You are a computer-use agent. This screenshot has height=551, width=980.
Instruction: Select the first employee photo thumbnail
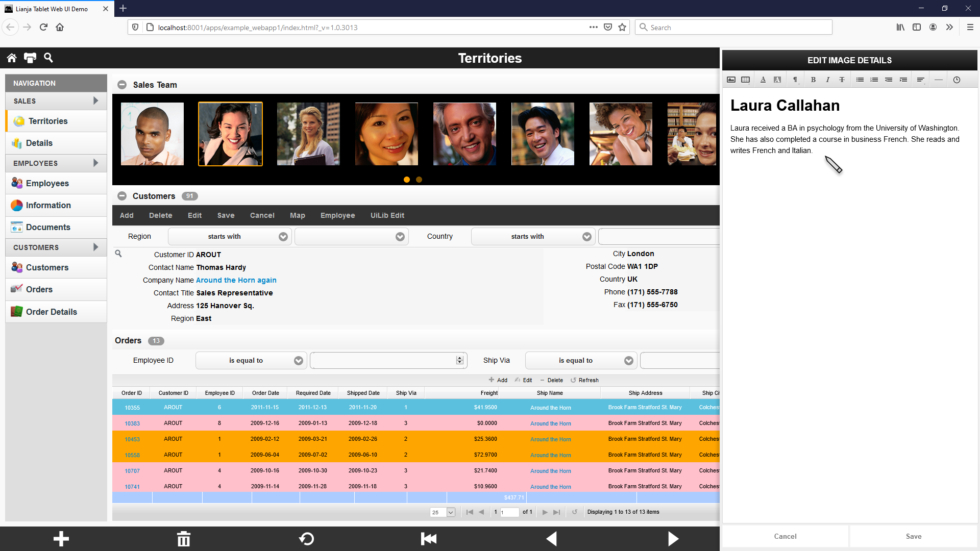pos(152,134)
